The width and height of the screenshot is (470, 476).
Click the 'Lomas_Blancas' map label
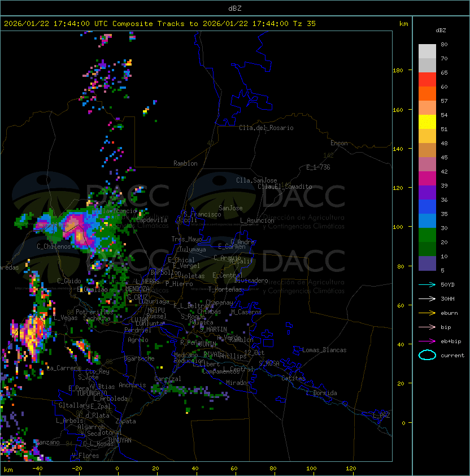[x=324, y=350]
